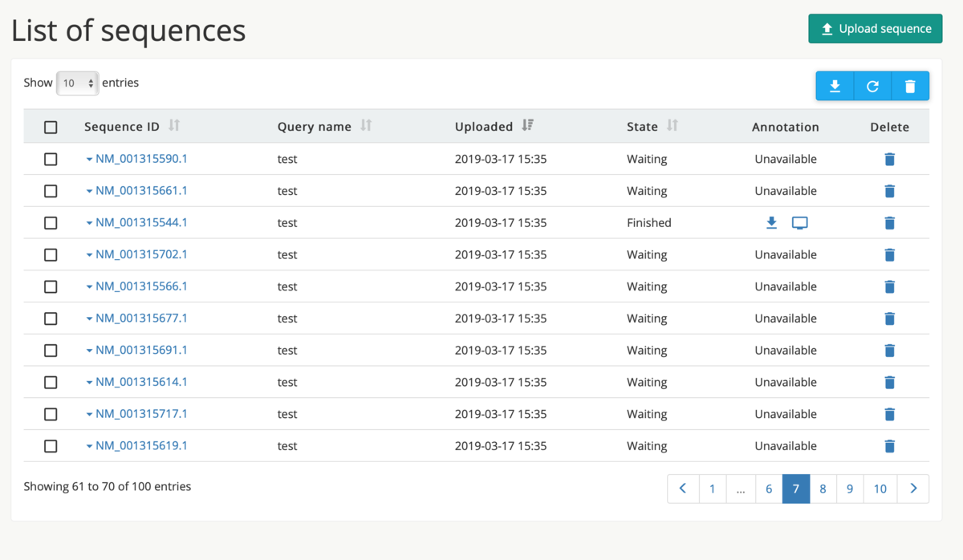Image resolution: width=963 pixels, height=560 pixels.
Task: Click the bulk delete trash icon in toolbar
Action: pyautogui.click(x=910, y=86)
